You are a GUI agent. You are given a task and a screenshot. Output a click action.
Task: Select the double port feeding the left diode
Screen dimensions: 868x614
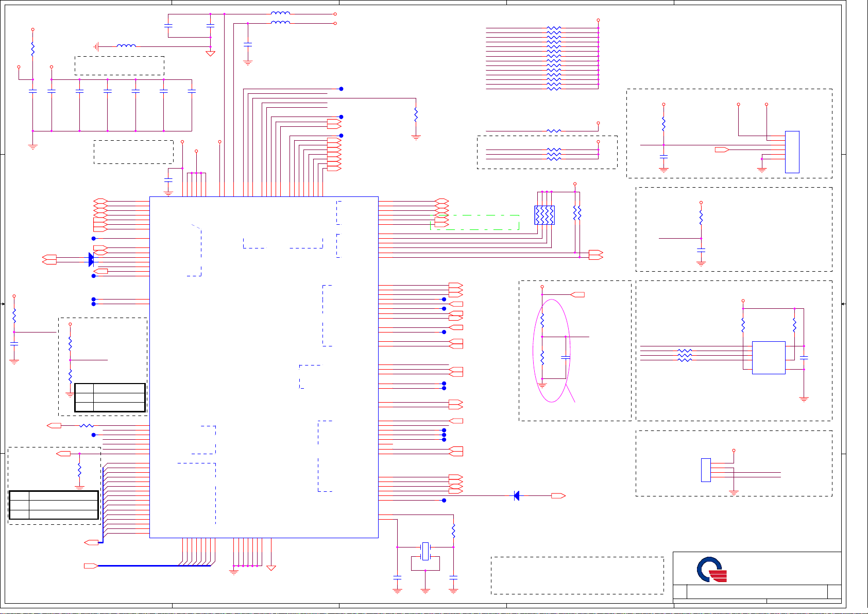pos(49,260)
